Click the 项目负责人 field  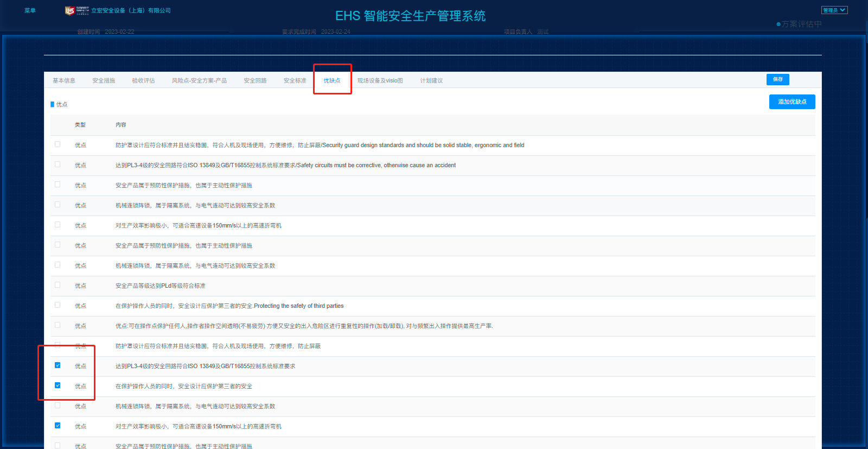(526, 31)
